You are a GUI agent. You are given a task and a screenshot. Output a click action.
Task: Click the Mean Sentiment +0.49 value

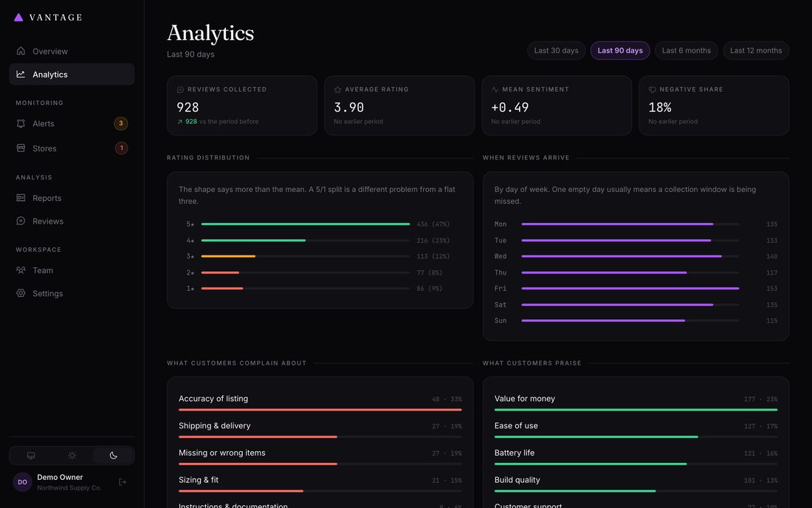click(x=509, y=107)
